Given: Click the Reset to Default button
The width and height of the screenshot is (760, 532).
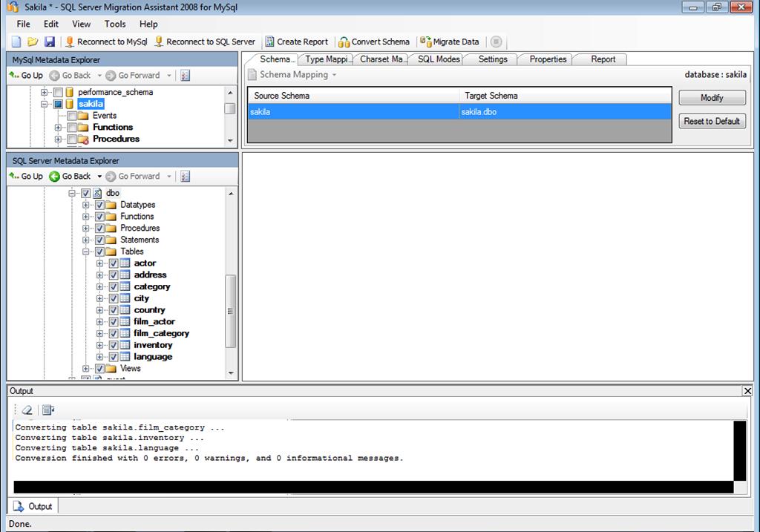Looking at the screenshot, I should (x=712, y=121).
